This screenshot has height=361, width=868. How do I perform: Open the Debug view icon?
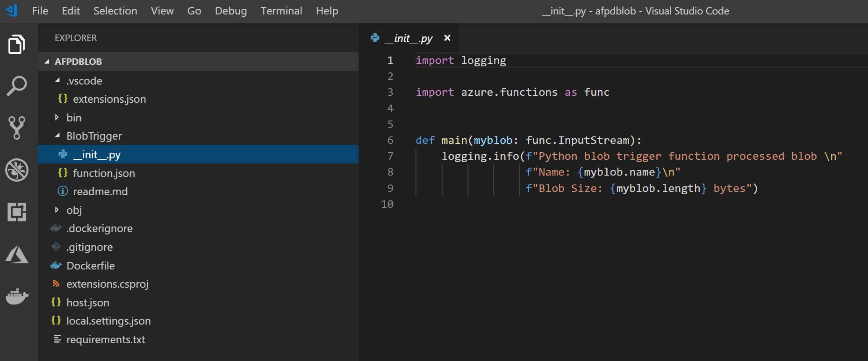pyautogui.click(x=17, y=170)
